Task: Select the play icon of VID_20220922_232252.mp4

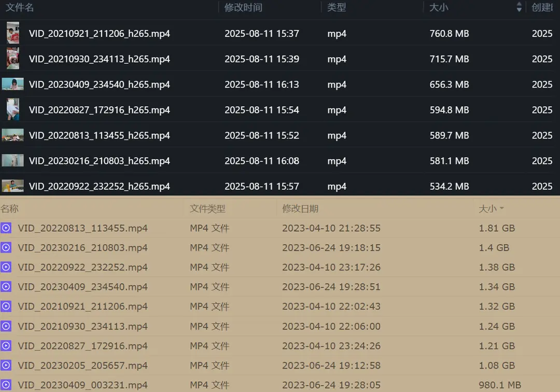Action: tap(6, 268)
